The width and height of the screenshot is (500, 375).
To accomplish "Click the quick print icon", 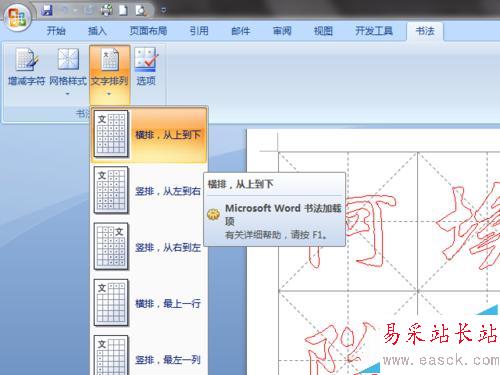I will click(106, 10).
